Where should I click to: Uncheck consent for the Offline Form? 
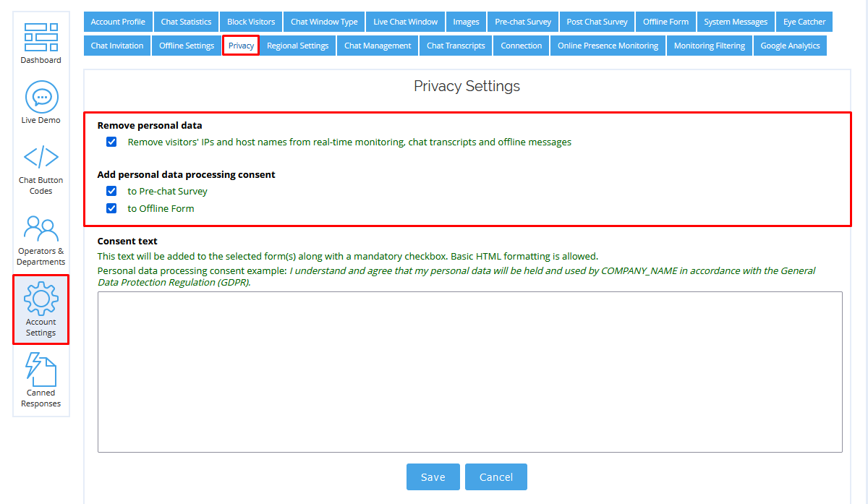(x=111, y=208)
